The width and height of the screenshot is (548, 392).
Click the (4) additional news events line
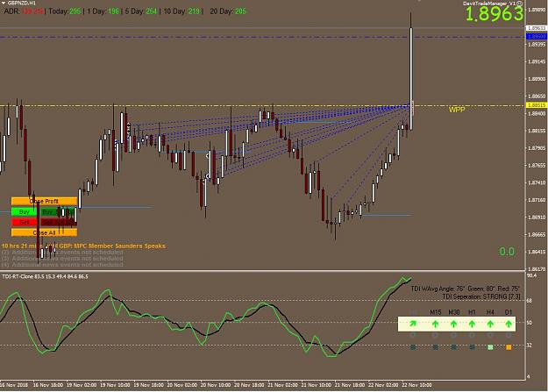(x=62, y=265)
